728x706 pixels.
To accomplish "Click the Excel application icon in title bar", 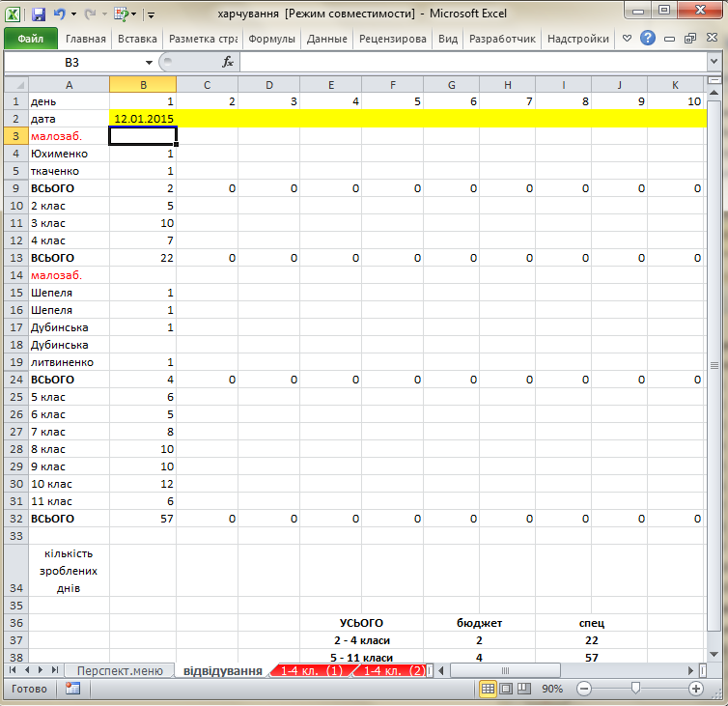I will pos(13,14).
